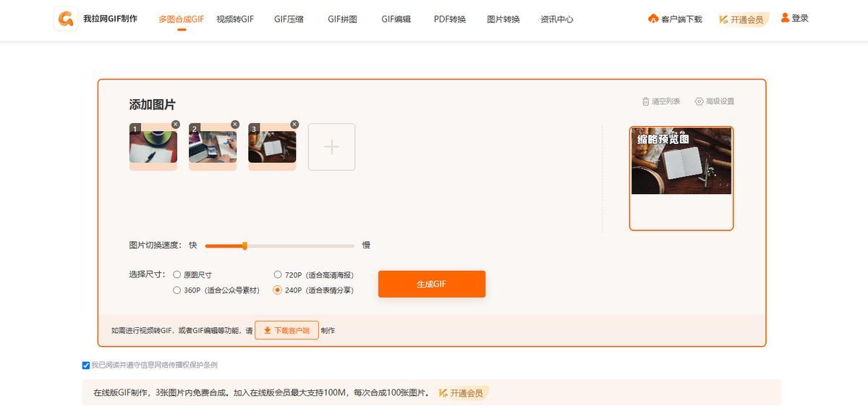Click the 下载客户端 button
This screenshot has width=868, height=417.
[x=286, y=330]
